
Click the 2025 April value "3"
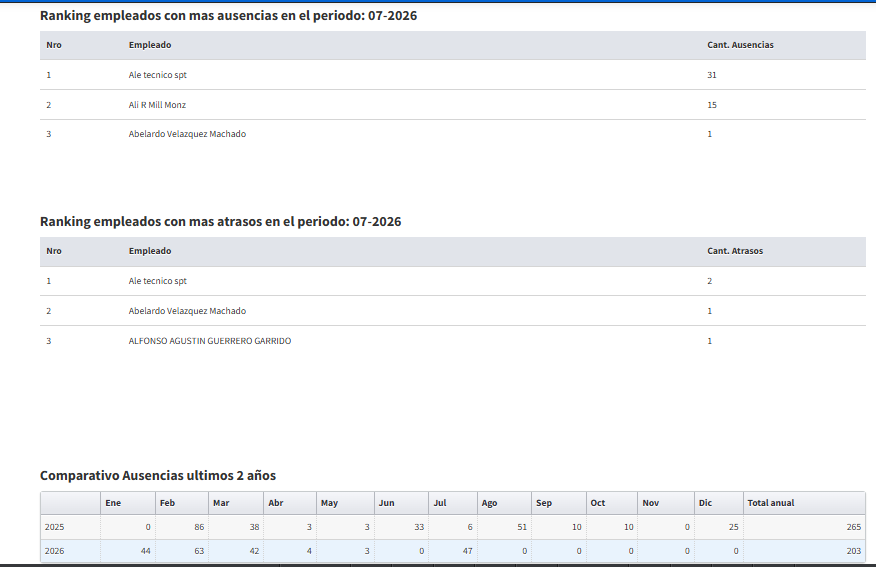pyautogui.click(x=309, y=527)
